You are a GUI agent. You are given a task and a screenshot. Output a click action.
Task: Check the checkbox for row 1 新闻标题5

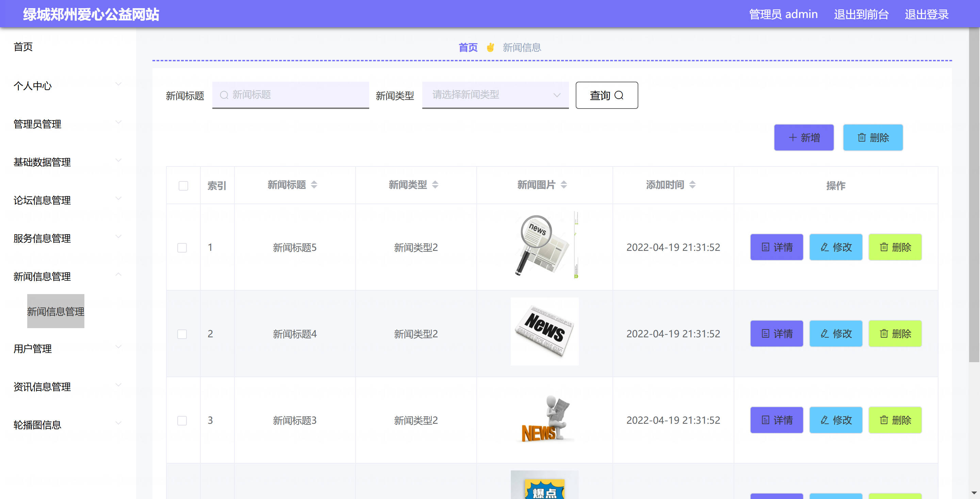tap(182, 248)
